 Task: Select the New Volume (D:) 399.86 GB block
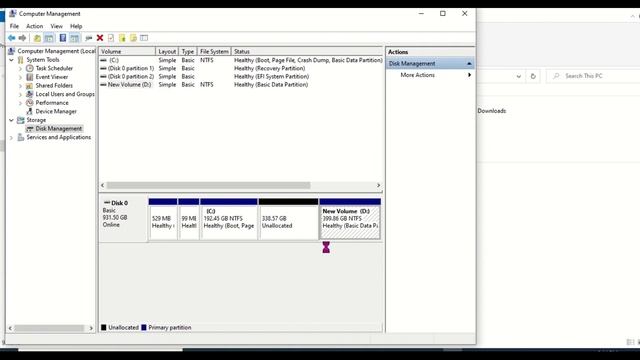tap(350, 219)
